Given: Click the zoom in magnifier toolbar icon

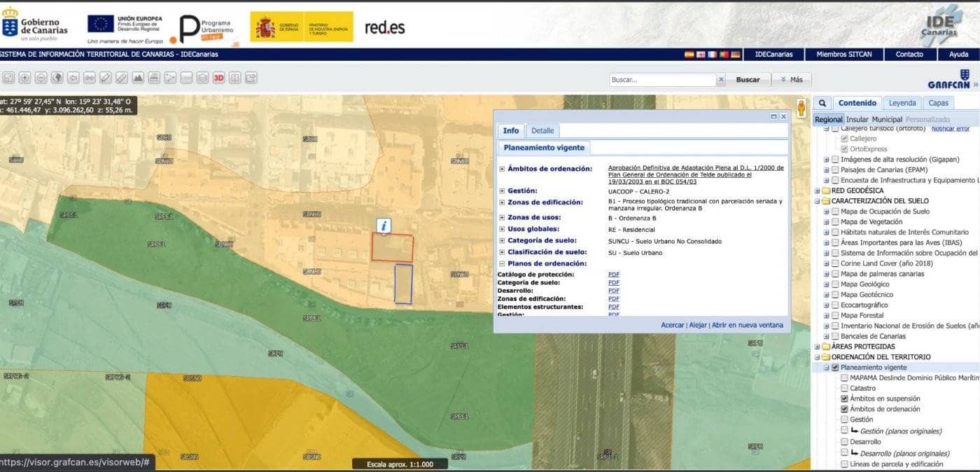Looking at the screenshot, I should (x=24, y=78).
